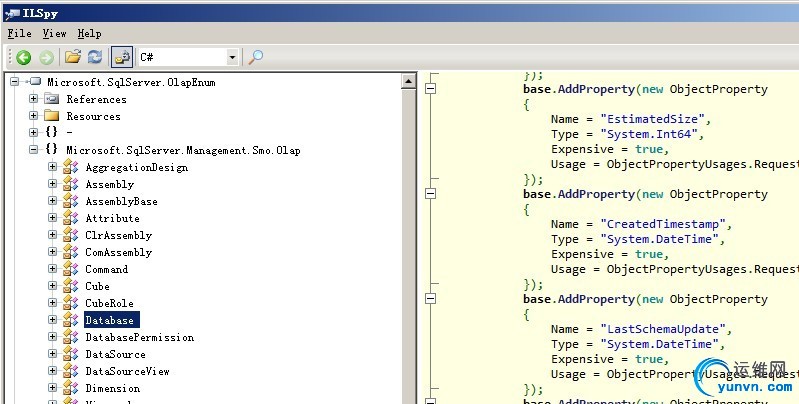Expand the AggregationDesign class node
Screen dimensions: 799x404
coord(52,167)
